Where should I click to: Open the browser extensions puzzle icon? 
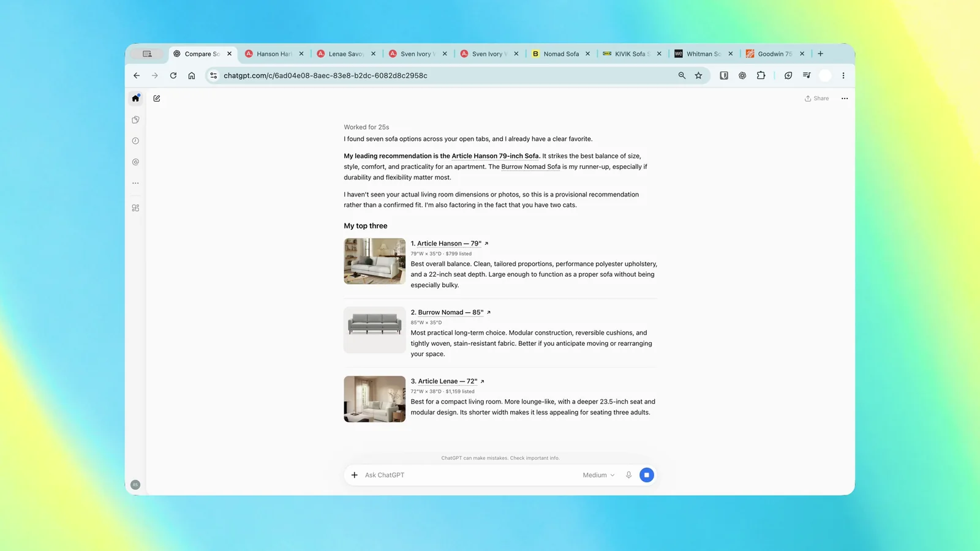click(761, 75)
